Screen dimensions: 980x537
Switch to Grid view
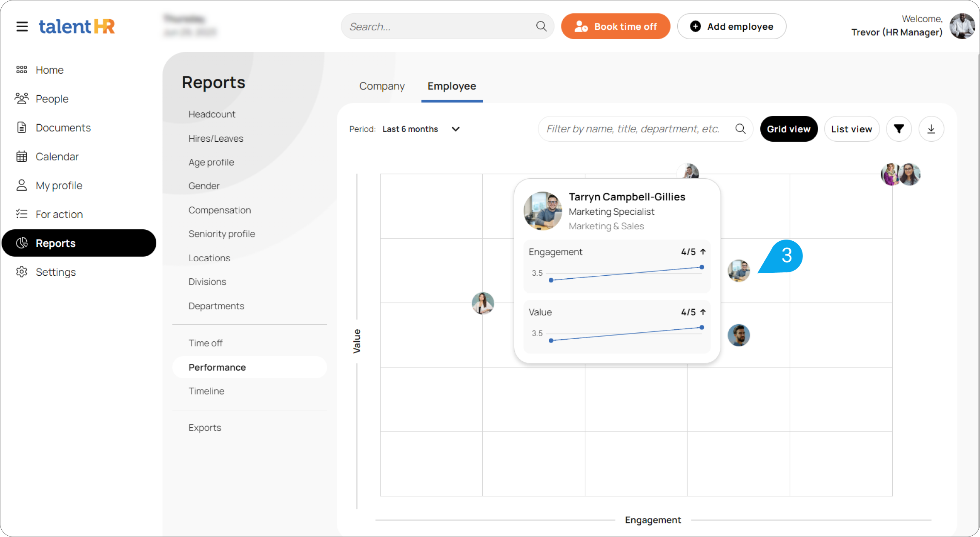[788, 129]
